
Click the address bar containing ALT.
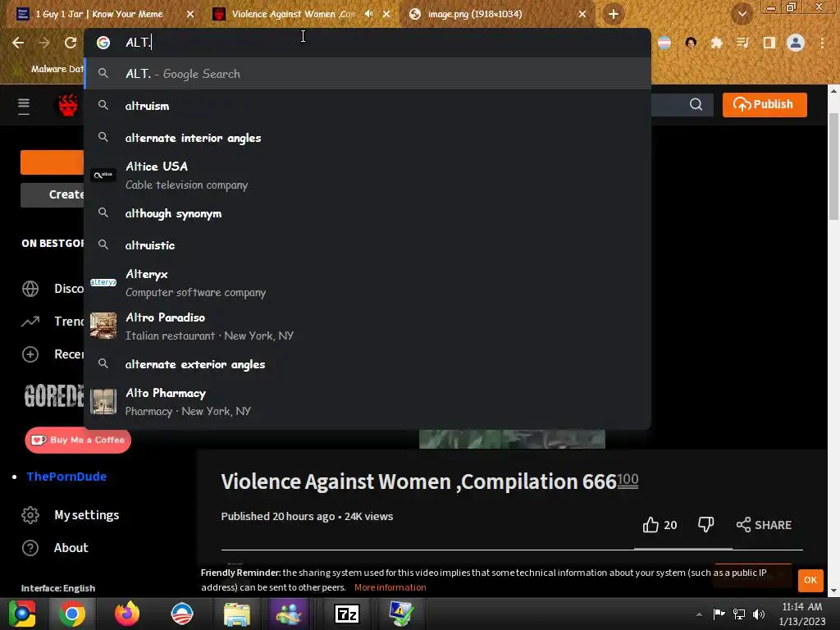tap(367, 43)
